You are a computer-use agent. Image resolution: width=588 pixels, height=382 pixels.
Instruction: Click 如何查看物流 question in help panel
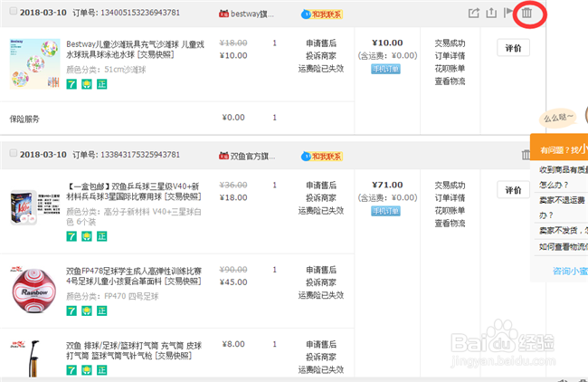click(564, 246)
